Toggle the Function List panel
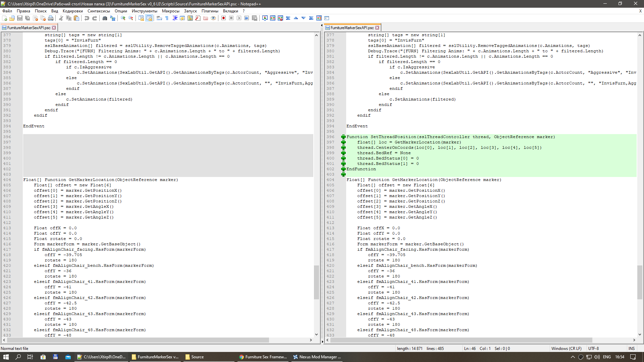The image size is (644, 362). coord(198,18)
